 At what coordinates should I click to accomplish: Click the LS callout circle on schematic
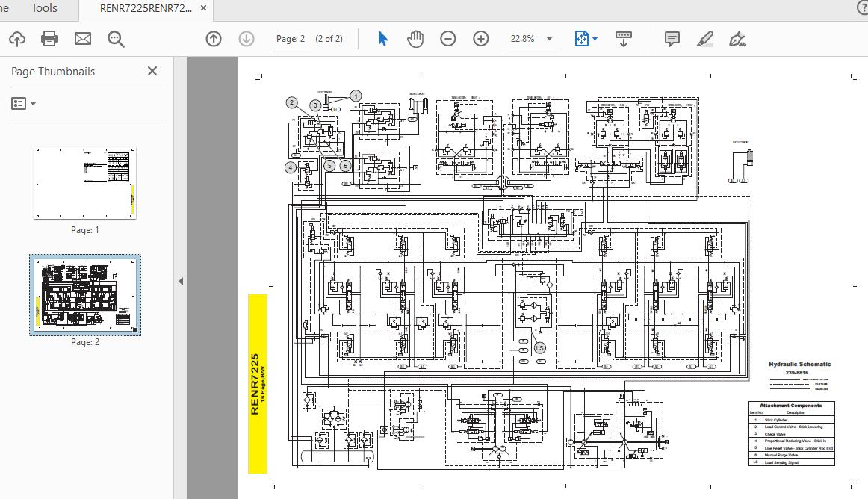[539, 348]
